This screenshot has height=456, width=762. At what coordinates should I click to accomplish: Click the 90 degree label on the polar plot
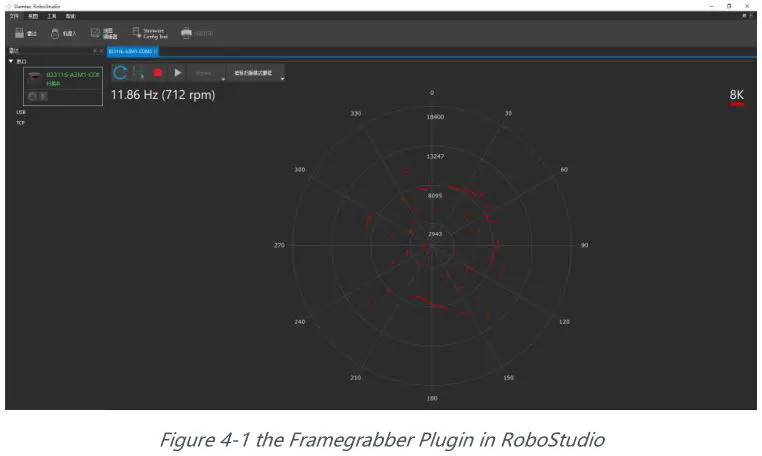point(584,245)
